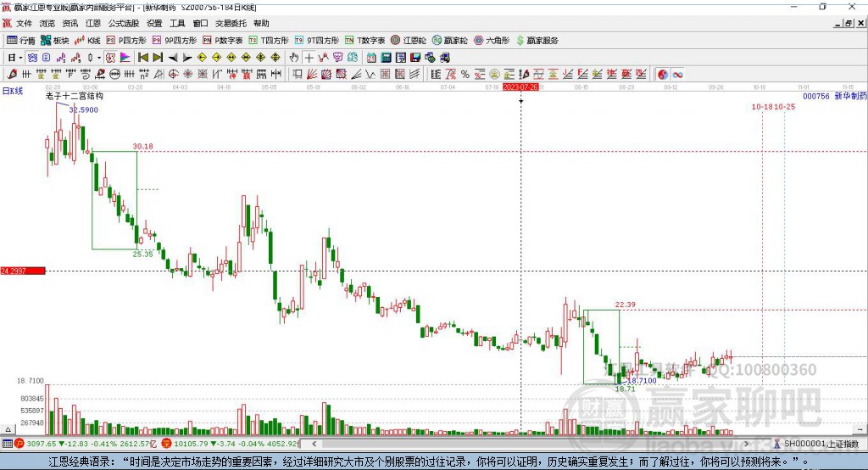Click the grid icon in status bar

[x=7, y=444]
